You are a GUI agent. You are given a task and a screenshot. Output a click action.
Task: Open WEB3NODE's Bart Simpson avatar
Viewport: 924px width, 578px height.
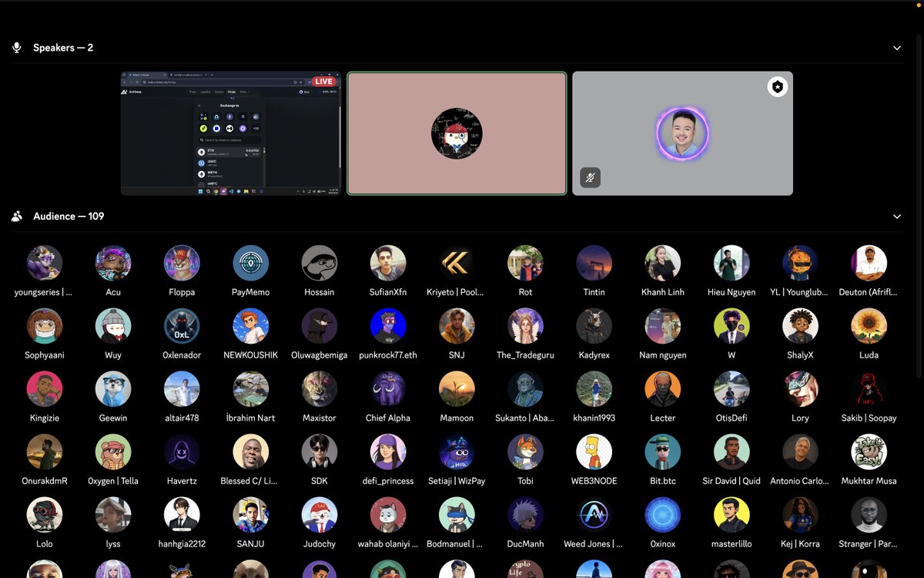pyautogui.click(x=594, y=452)
